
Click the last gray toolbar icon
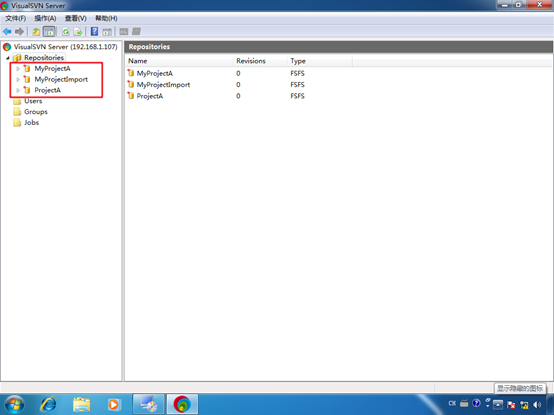point(136,32)
